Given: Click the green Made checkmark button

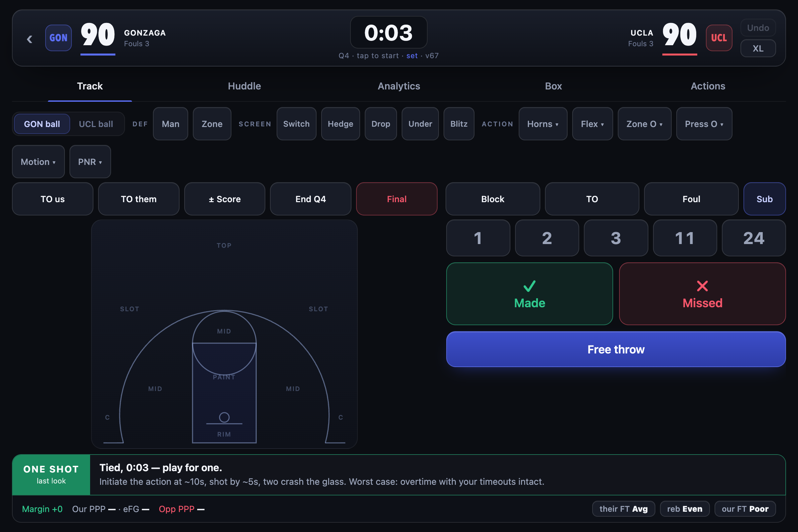Looking at the screenshot, I should pos(529,294).
